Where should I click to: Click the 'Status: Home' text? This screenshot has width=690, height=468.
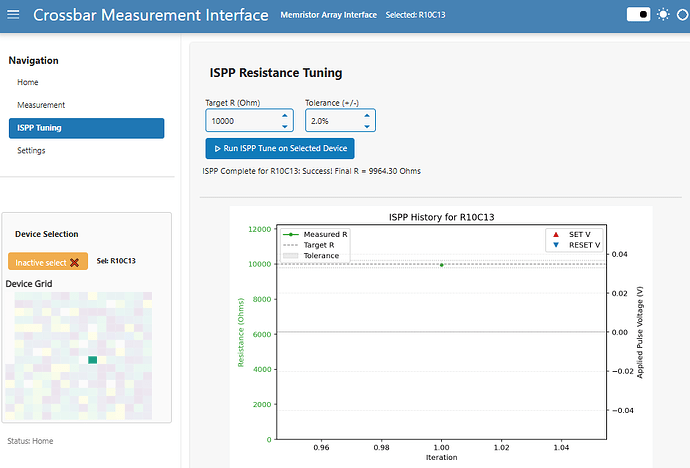click(30, 441)
